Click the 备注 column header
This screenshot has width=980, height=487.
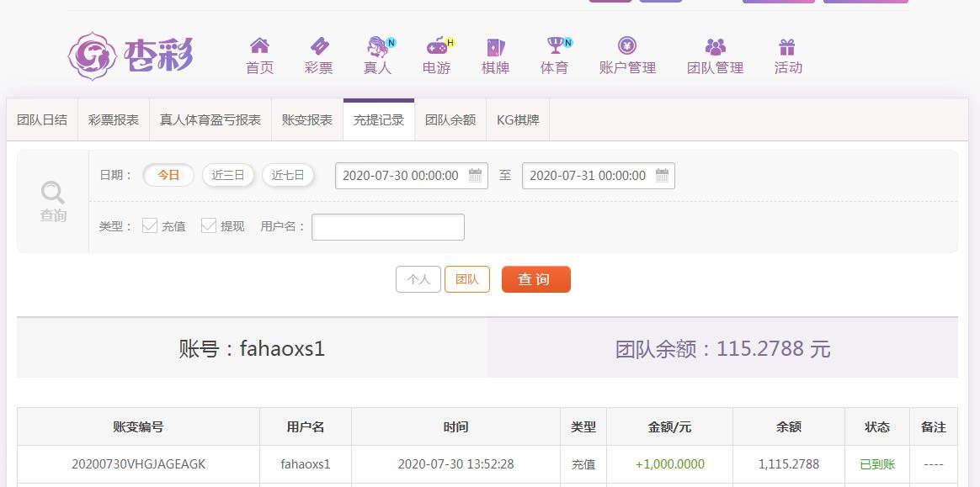(934, 427)
